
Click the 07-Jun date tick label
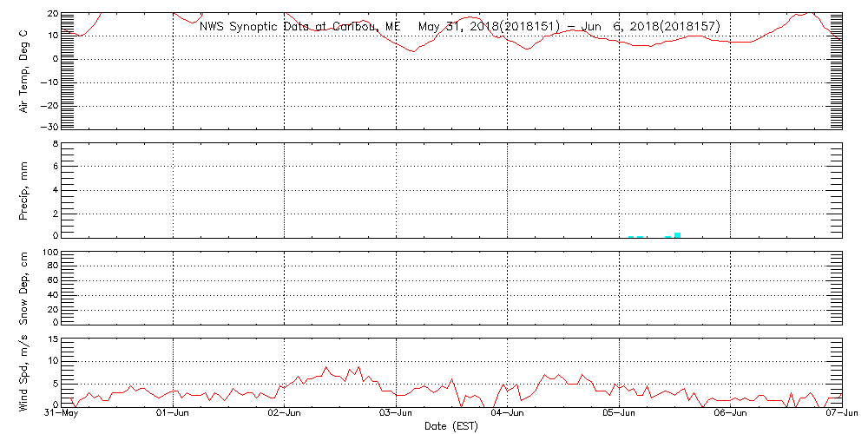tap(840, 414)
